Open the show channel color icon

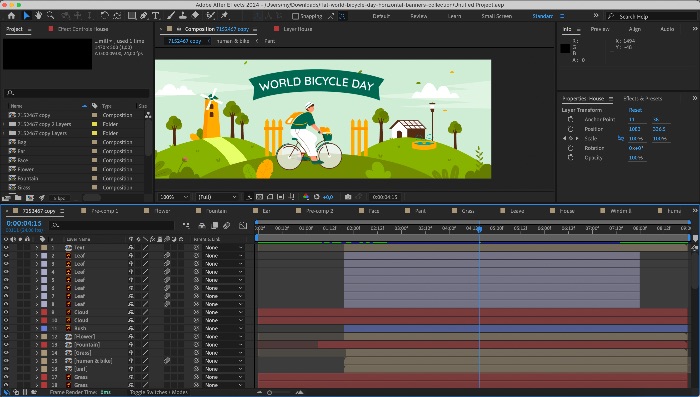coord(306,196)
